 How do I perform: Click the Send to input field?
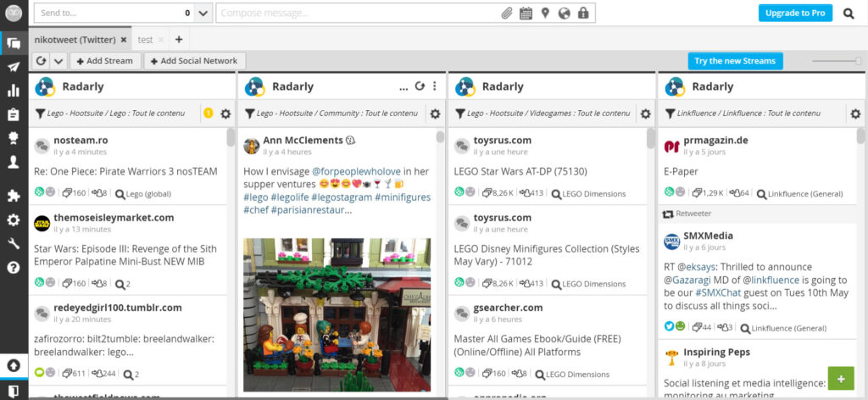click(x=114, y=14)
